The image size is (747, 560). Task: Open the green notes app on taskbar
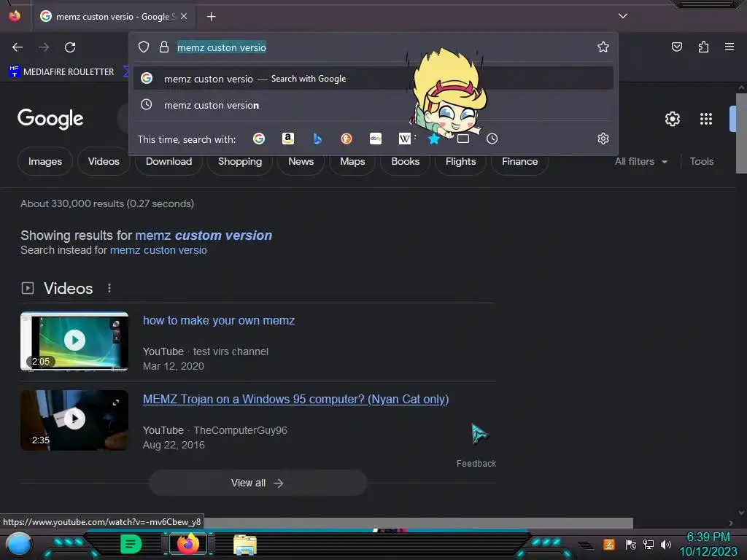click(x=131, y=544)
